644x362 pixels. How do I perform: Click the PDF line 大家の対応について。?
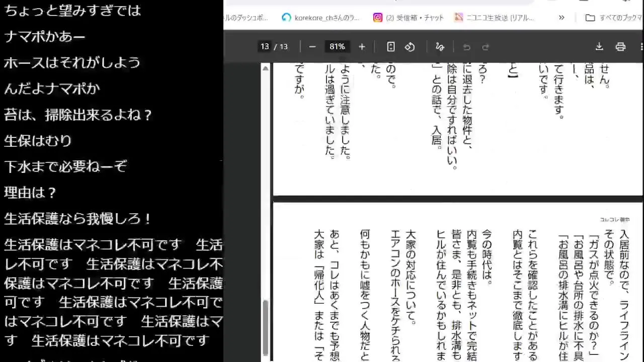(411, 277)
